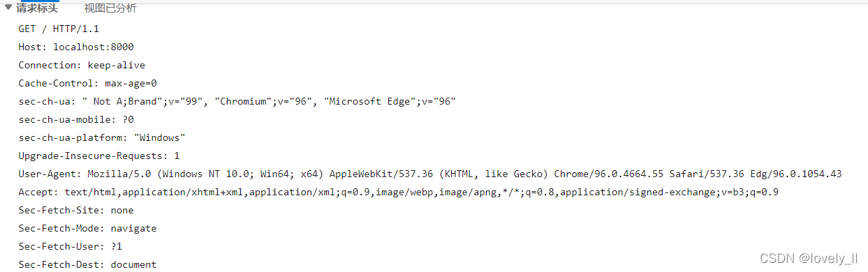Viewport: 868px width, 272px height.
Task: Select the Sec-Fetch-User header line
Action: (x=70, y=246)
